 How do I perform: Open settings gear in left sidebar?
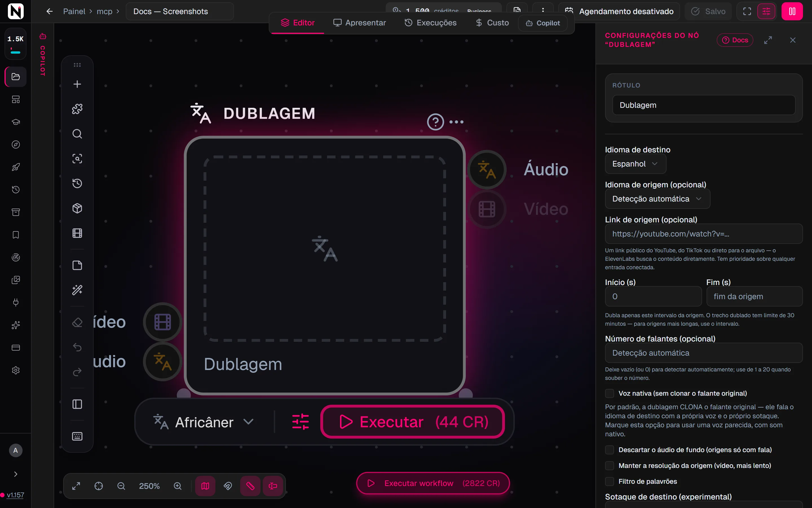click(x=16, y=370)
